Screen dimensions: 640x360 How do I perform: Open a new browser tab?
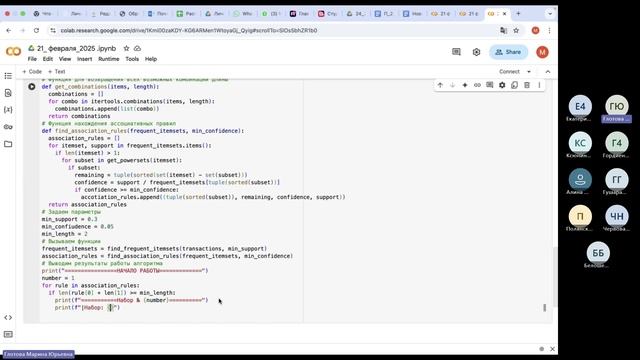pyautogui.click(x=518, y=13)
